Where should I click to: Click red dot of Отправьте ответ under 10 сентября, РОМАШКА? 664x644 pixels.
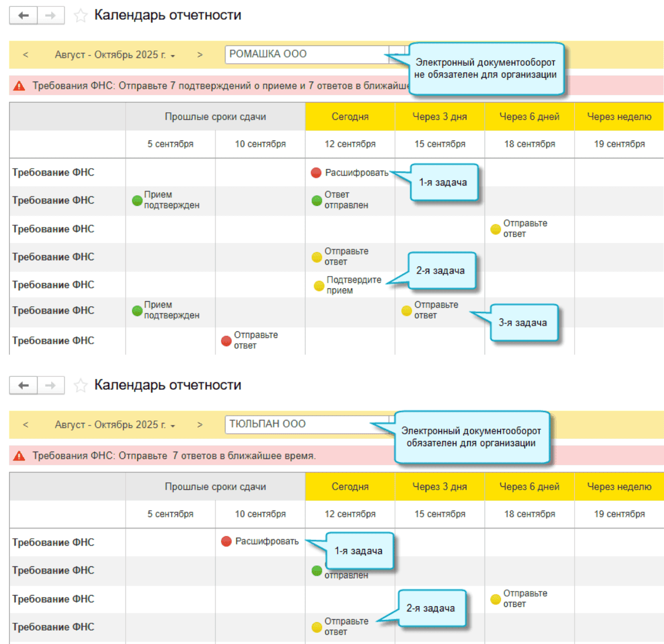point(226,341)
